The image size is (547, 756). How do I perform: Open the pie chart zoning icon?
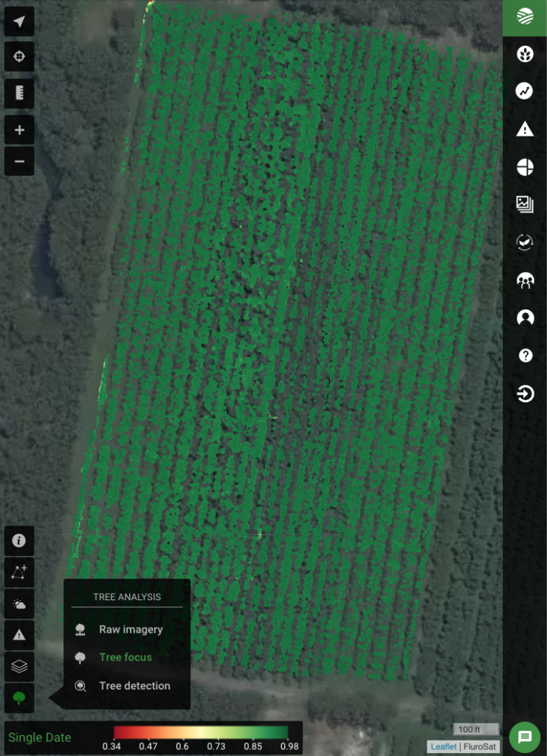(525, 168)
